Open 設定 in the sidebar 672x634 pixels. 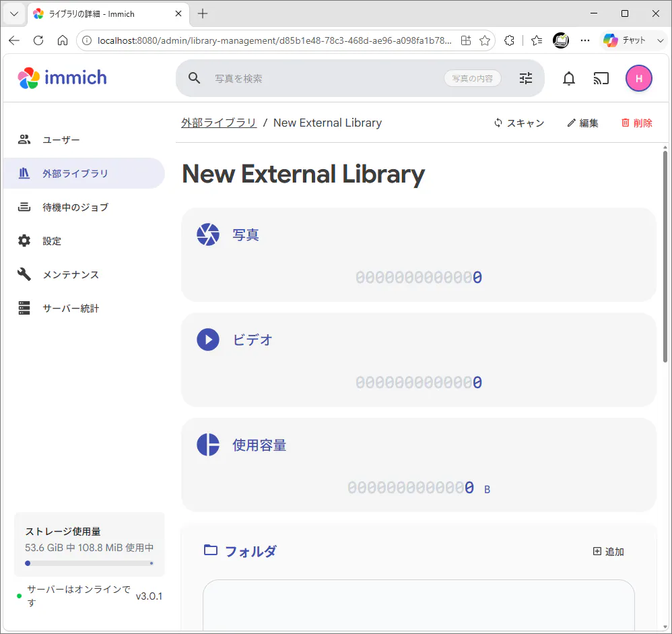tap(84, 241)
